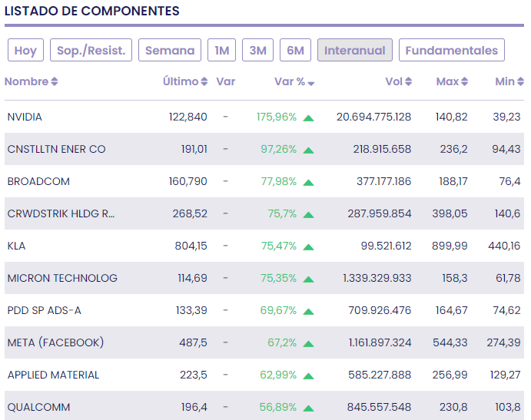The width and height of the screenshot is (531, 420).
Task: Open MICRON TECHNOLOG stock entry
Action: click(62, 279)
